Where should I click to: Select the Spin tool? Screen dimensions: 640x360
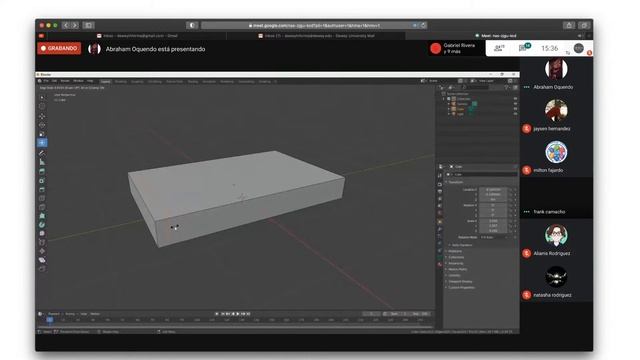click(42, 225)
